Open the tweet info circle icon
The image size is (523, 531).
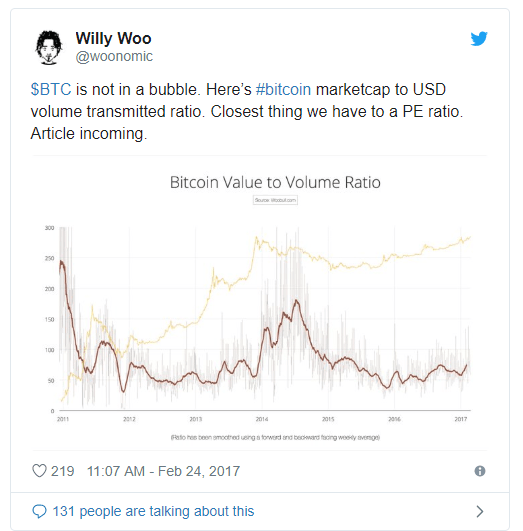coord(480,471)
